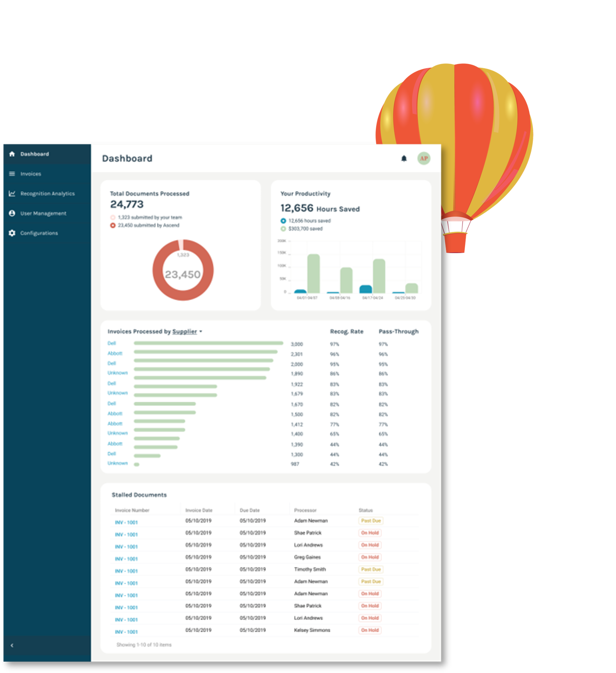This screenshot has height=673, width=616.
Task: Click the green bar for 04/17-04/24
Action: (379, 276)
